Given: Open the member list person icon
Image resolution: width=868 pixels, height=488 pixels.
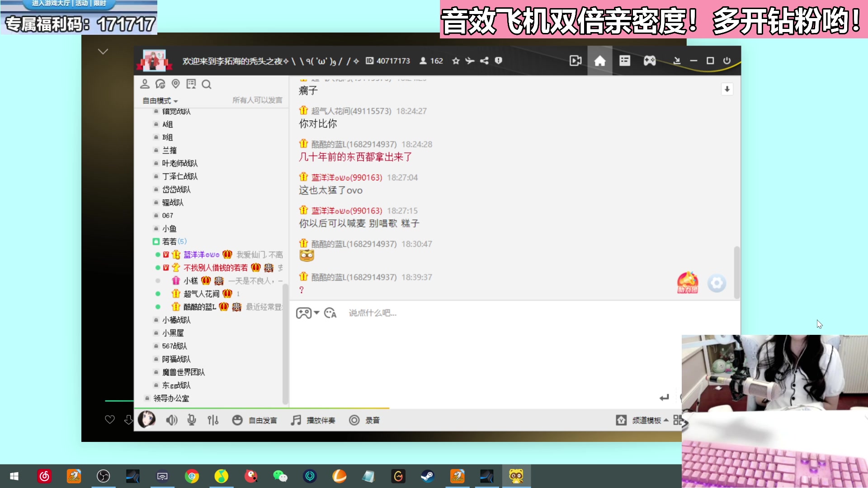Looking at the screenshot, I should 145,84.
